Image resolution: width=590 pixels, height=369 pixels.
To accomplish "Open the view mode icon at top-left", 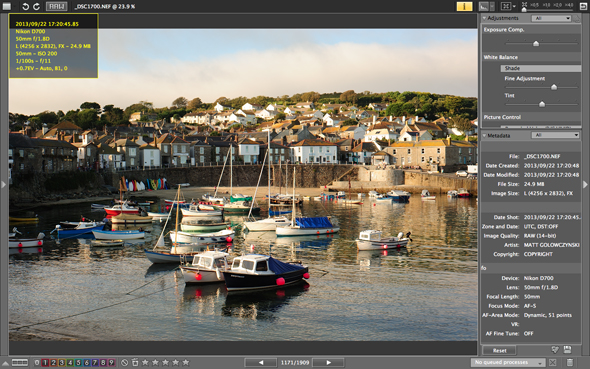I will pos(7,6).
